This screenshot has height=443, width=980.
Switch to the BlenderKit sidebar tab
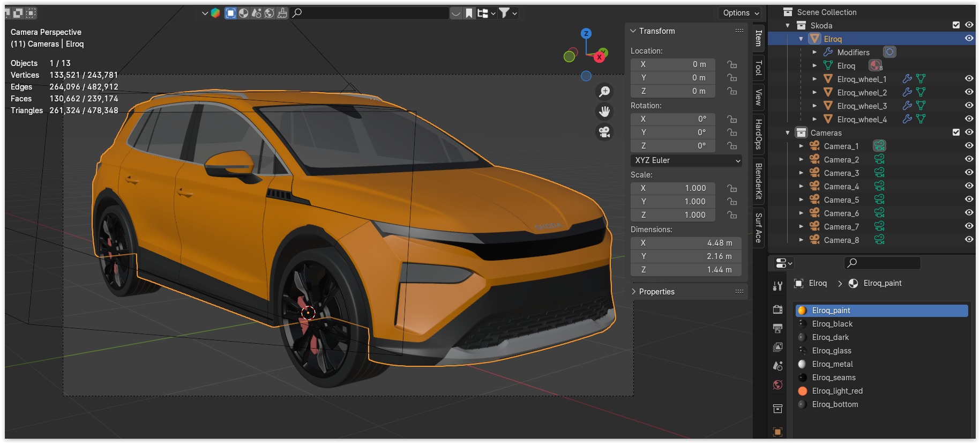(758, 181)
